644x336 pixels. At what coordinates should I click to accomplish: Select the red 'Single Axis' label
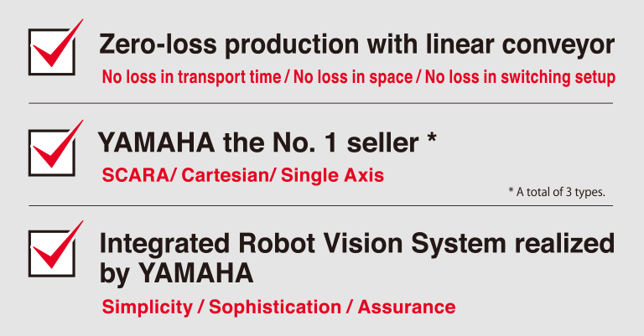click(x=332, y=175)
